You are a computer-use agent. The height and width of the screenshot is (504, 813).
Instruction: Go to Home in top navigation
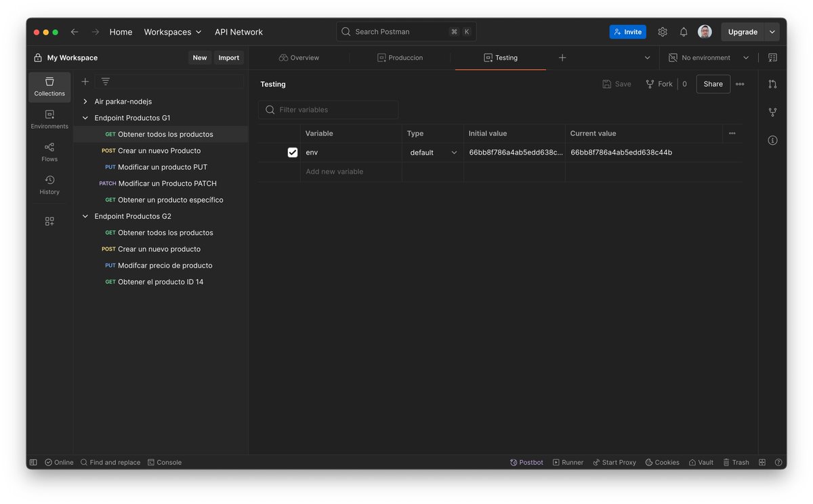pyautogui.click(x=121, y=32)
